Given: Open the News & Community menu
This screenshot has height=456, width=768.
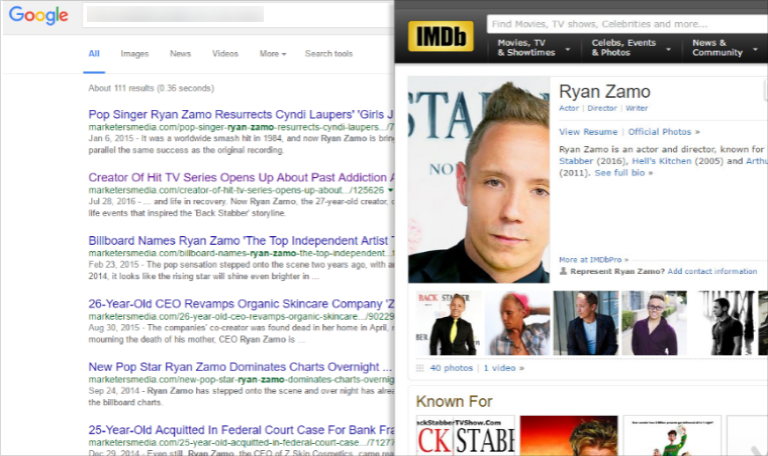Looking at the screenshot, I should [x=725, y=48].
